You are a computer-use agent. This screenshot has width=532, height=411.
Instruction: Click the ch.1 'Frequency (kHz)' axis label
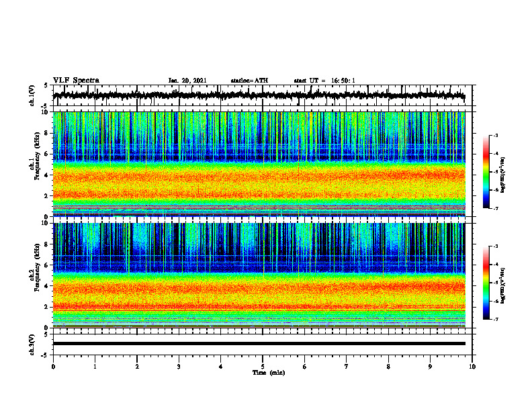pos(37,156)
